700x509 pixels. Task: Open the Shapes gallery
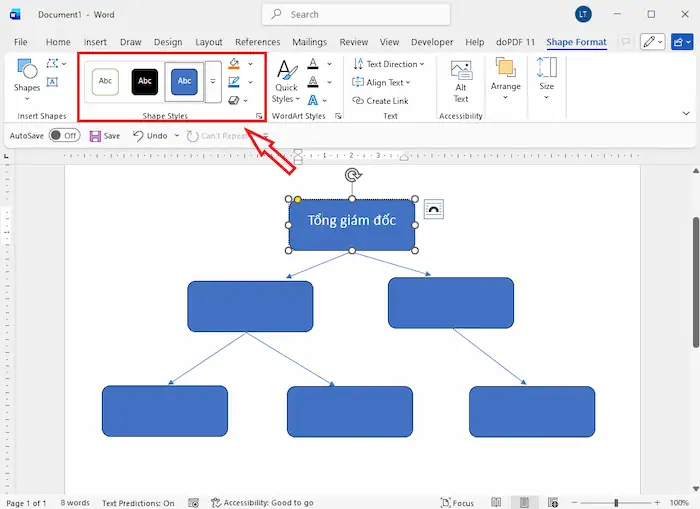point(27,75)
